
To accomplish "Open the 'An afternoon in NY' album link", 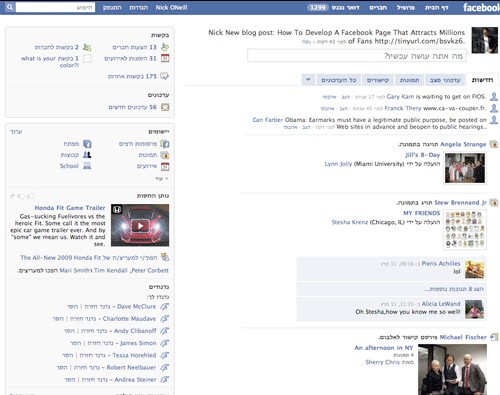I will (x=384, y=347).
